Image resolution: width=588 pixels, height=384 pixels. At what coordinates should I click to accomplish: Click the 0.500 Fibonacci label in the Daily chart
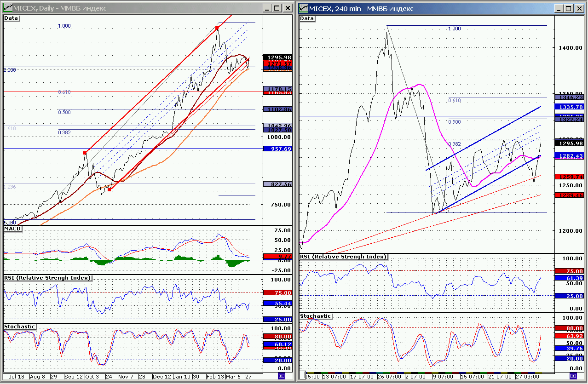(64, 112)
